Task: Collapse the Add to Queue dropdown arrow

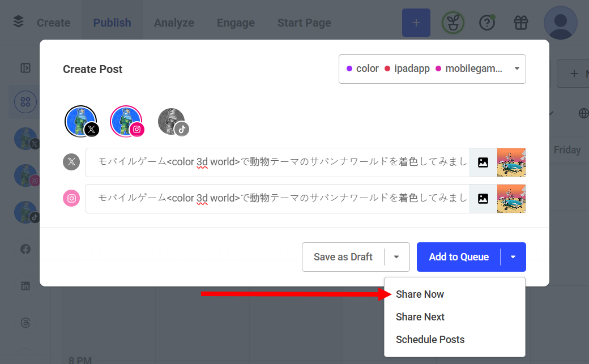Action: (513, 257)
